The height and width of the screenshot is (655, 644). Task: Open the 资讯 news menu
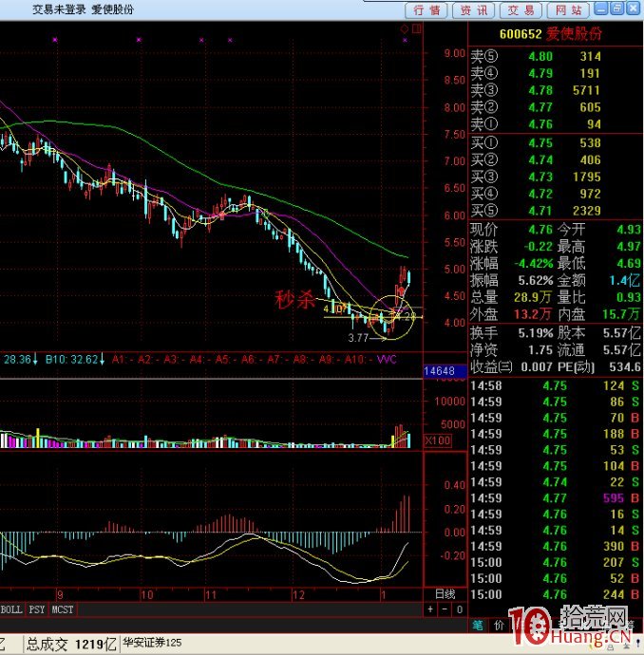[x=474, y=10]
